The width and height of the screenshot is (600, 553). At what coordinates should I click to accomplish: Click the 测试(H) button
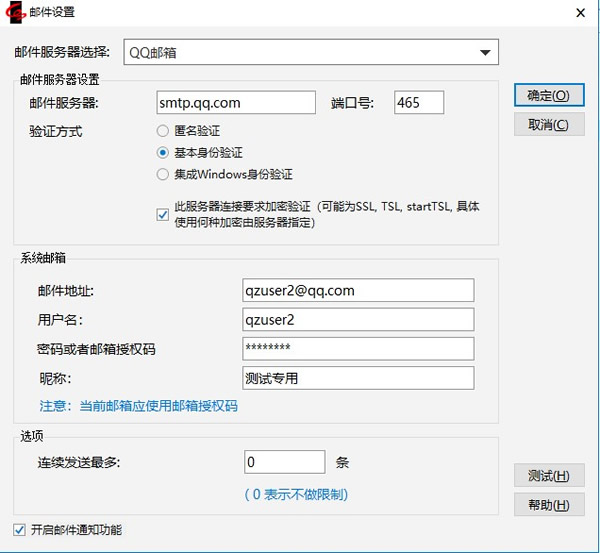549,475
